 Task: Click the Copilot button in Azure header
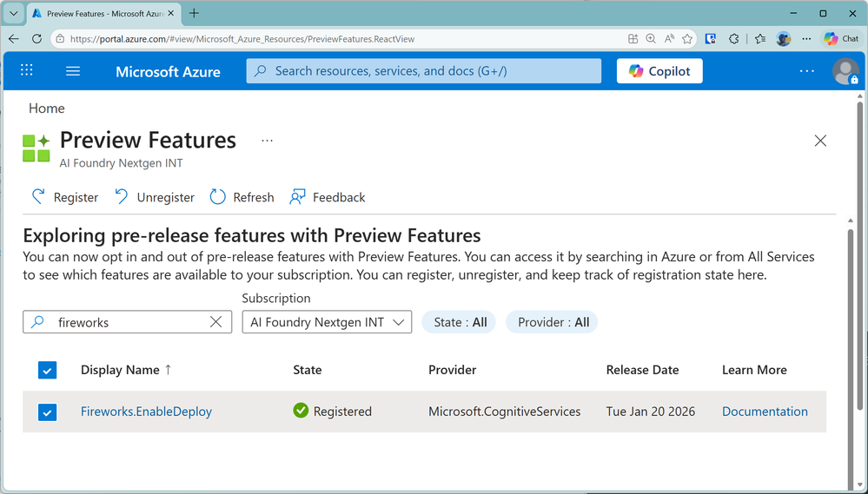pos(659,71)
